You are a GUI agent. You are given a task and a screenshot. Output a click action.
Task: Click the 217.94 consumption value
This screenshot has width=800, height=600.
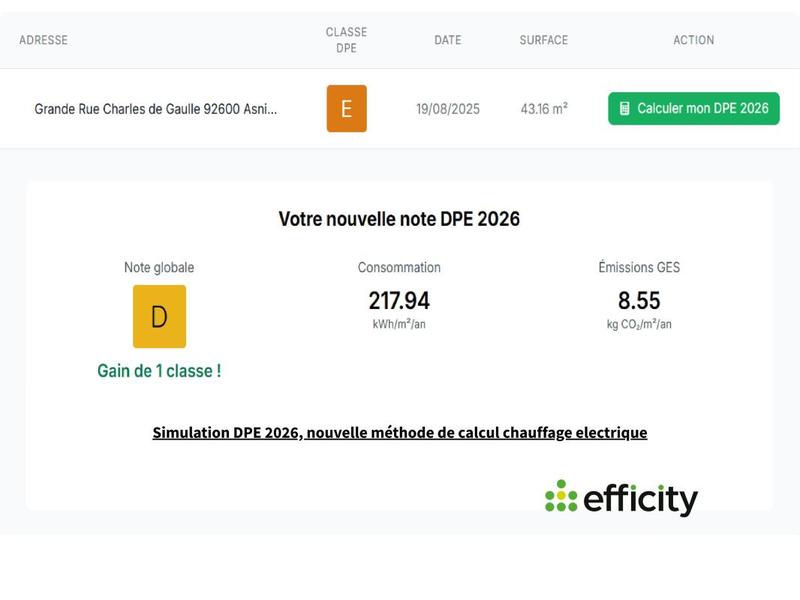click(x=399, y=300)
